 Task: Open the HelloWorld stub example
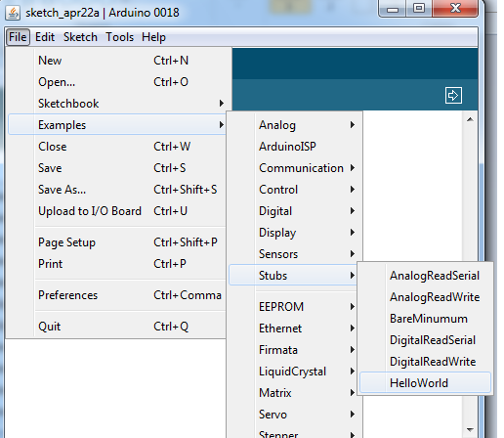[x=425, y=382]
